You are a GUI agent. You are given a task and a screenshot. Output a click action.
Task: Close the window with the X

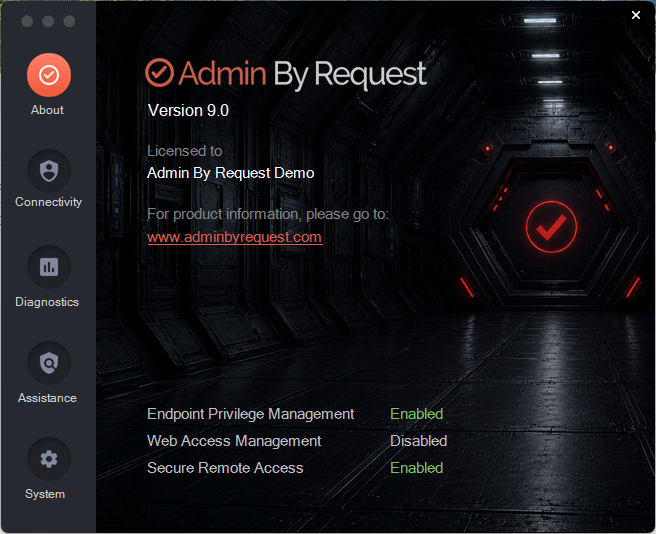(x=636, y=15)
